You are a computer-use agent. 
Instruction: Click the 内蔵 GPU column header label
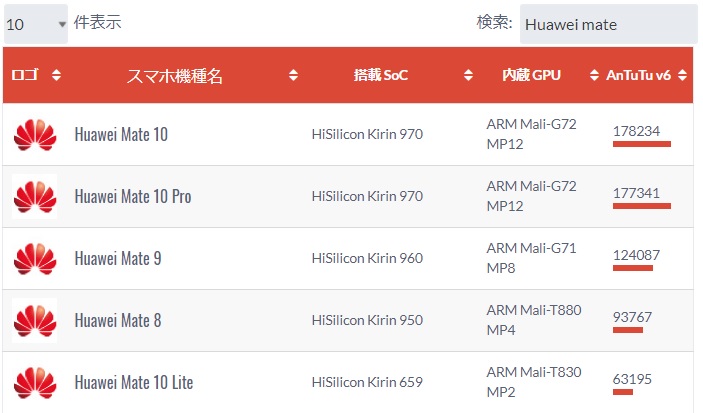click(x=531, y=75)
